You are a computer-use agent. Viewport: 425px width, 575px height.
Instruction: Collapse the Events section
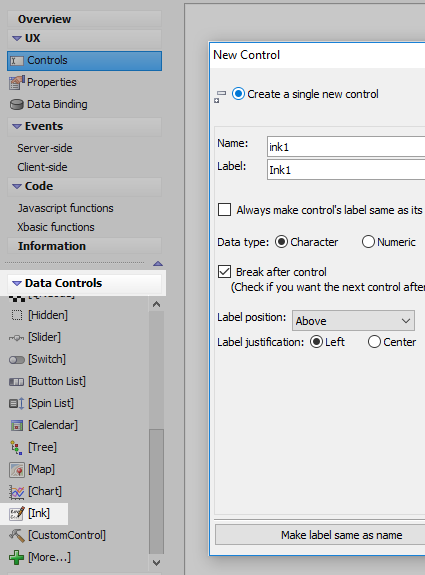click(x=17, y=126)
